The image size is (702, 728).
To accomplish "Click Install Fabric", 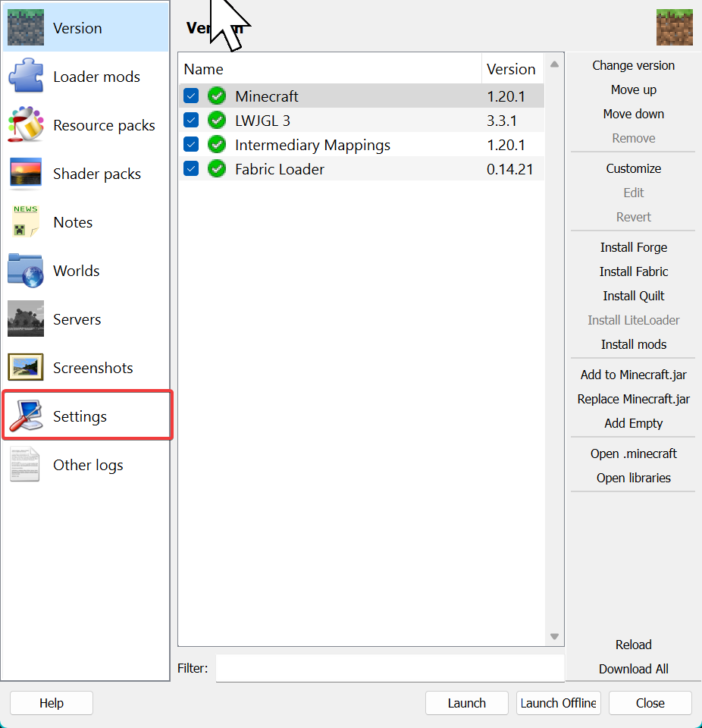I will tap(633, 271).
